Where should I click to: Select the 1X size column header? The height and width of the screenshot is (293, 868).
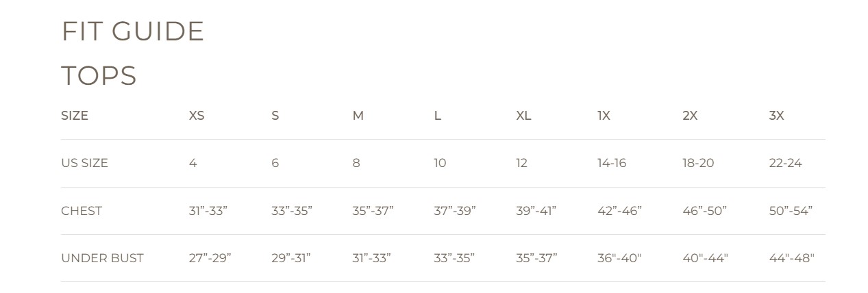point(604,116)
